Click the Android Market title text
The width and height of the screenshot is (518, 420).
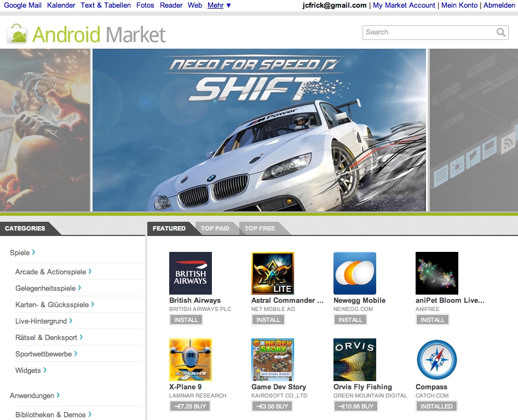99,34
